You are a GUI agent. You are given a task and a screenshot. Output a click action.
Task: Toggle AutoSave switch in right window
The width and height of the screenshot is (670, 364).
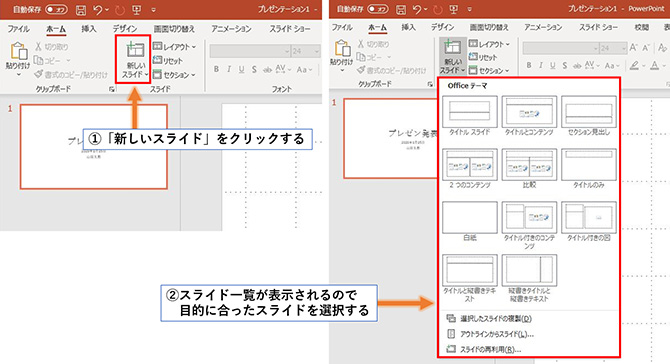[x=378, y=9]
